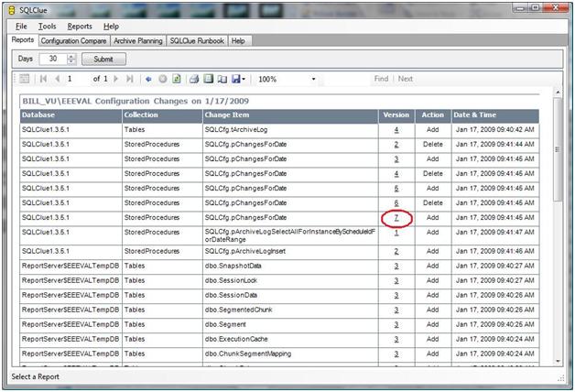The height and width of the screenshot is (392, 575).
Task: Increase Days value with up arrow
Action: pos(71,56)
